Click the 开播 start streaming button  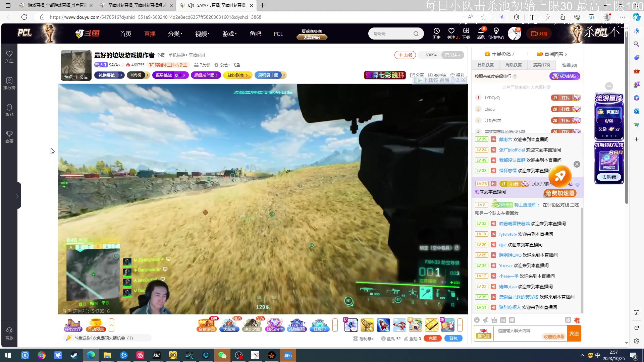click(x=539, y=34)
